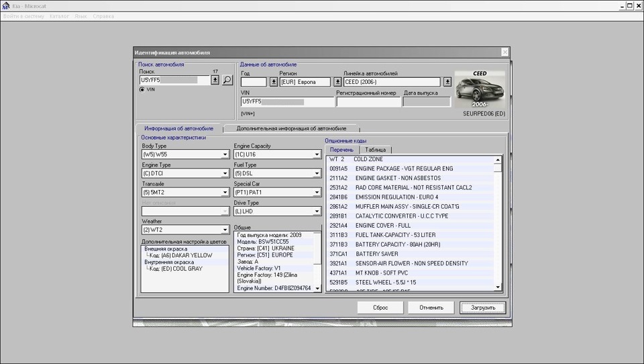The image size is (644, 364).
Task: Select the 2111A2 ENGINE GASKET row
Action: pos(411,178)
